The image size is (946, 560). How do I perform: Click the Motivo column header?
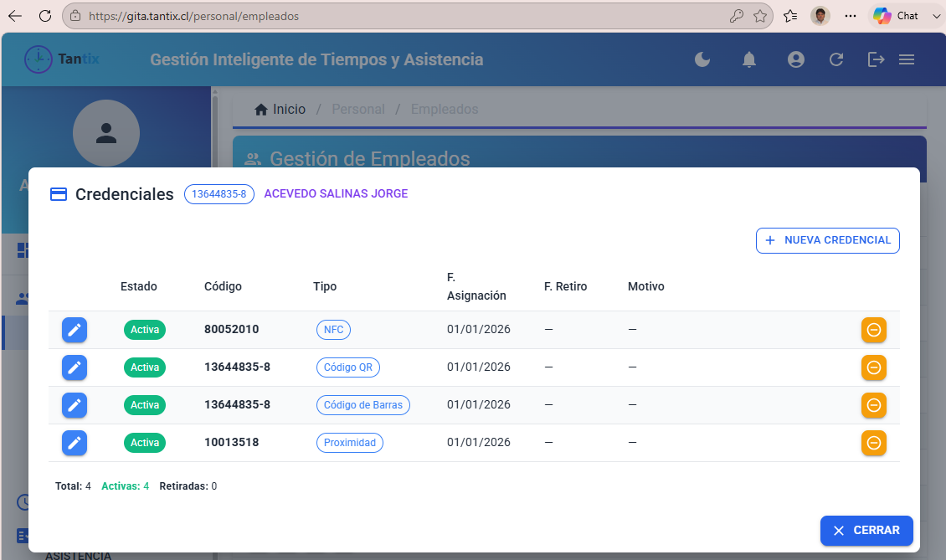point(646,286)
